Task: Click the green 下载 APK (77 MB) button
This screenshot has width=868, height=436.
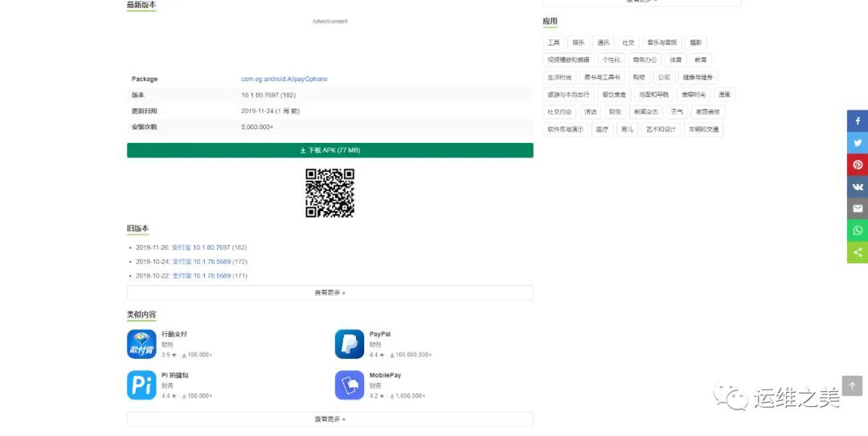Action: click(x=330, y=150)
